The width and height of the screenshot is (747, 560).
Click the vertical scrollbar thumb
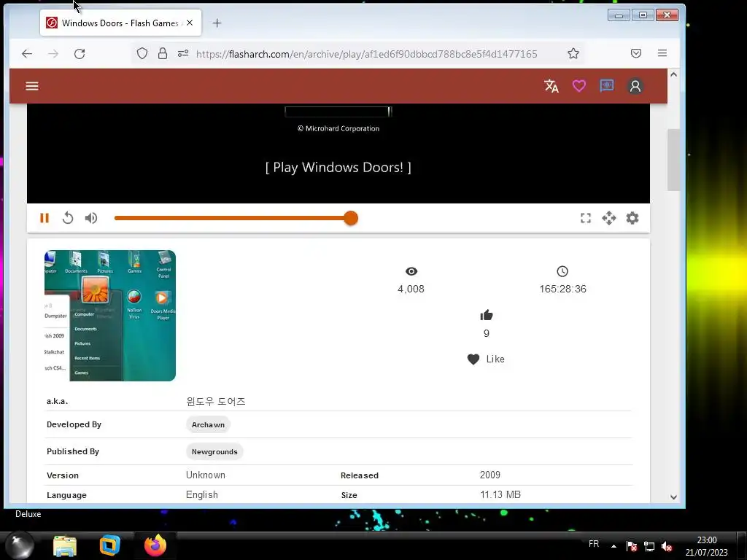(673, 160)
